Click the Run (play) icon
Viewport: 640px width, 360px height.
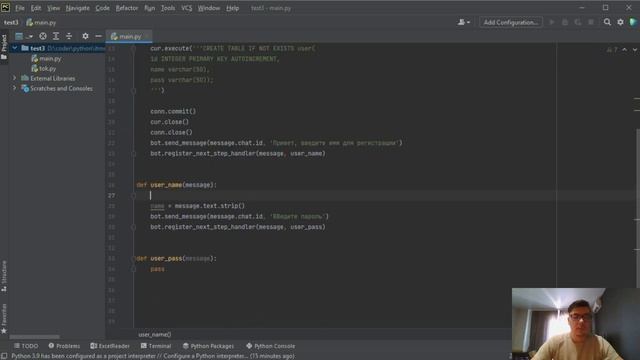tap(552, 22)
